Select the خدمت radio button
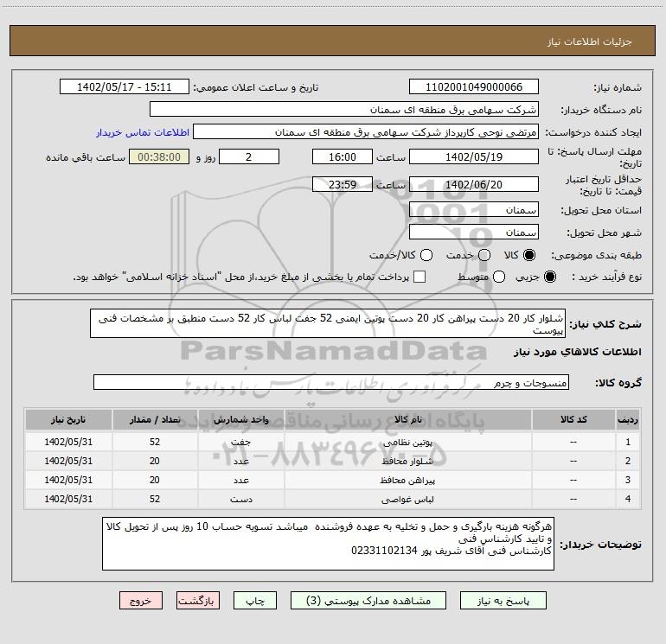Image resolution: width=666 pixels, height=644 pixels. coord(484,255)
